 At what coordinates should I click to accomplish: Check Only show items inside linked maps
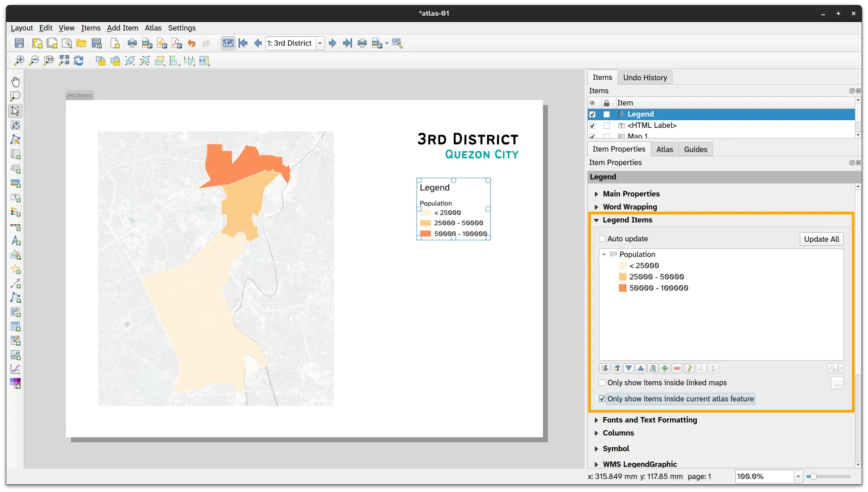tap(602, 383)
